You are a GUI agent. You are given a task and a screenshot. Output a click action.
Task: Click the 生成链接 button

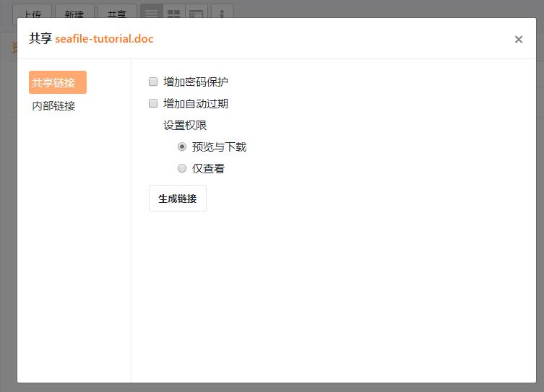[x=178, y=199]
